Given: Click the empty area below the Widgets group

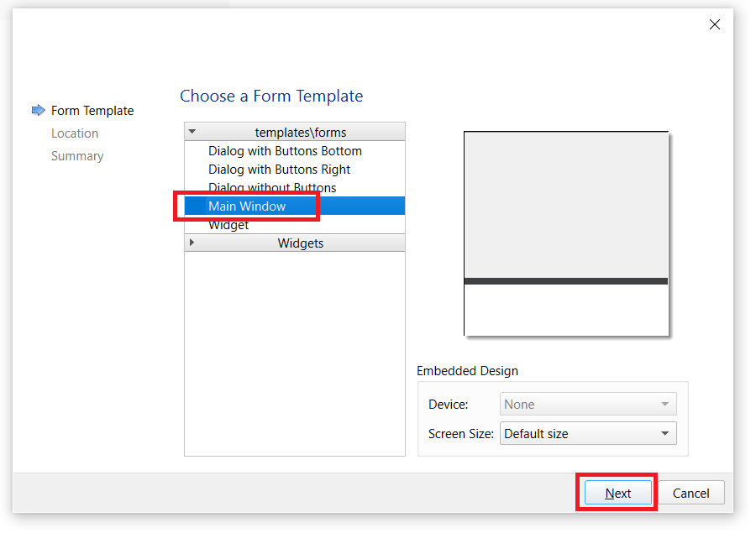Looking at the screenshot, I should pyautogui.click(x=294, y=353).
